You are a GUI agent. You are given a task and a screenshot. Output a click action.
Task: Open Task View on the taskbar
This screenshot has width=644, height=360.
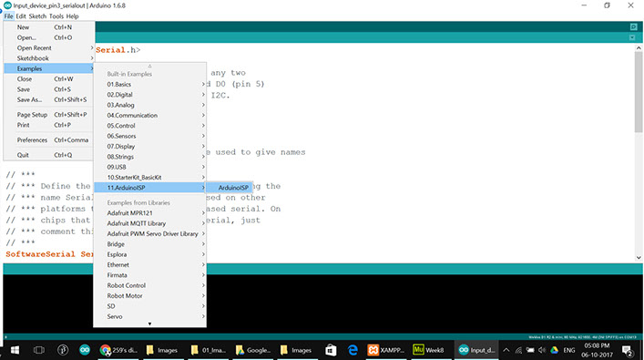(x=39, y=350)
